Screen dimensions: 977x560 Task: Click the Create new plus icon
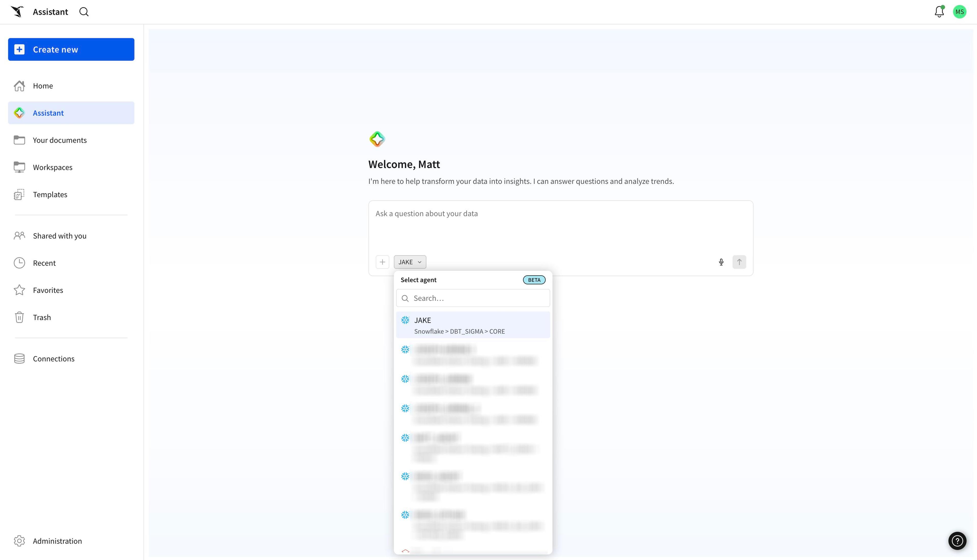[x=19, y=49]
